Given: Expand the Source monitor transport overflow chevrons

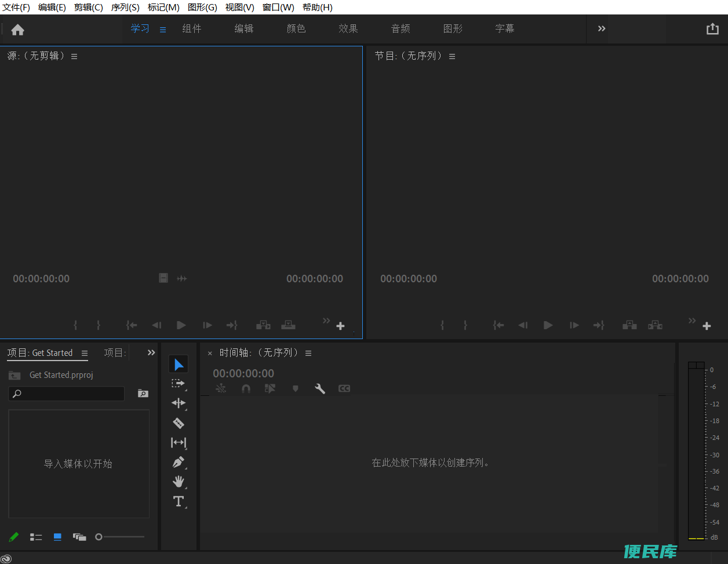Looking at the screenshot, I should [x=326, y=321].
